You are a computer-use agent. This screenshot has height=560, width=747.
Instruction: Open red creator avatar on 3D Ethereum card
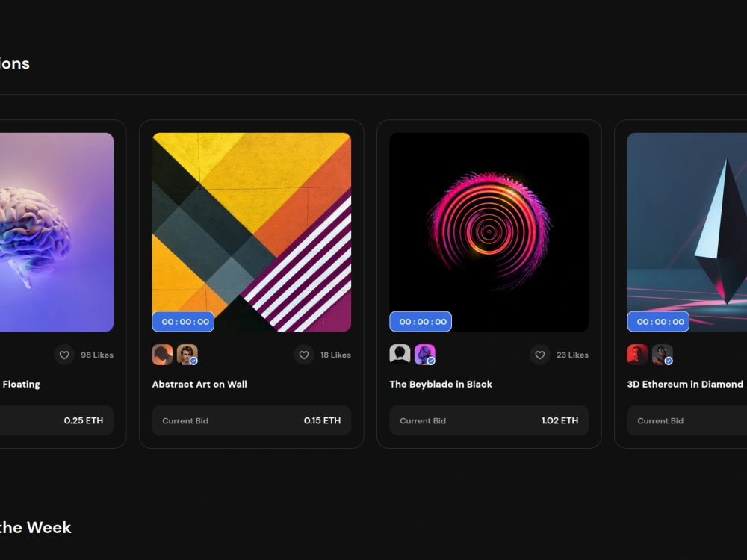pyautogui.click(x=637, y=355)
